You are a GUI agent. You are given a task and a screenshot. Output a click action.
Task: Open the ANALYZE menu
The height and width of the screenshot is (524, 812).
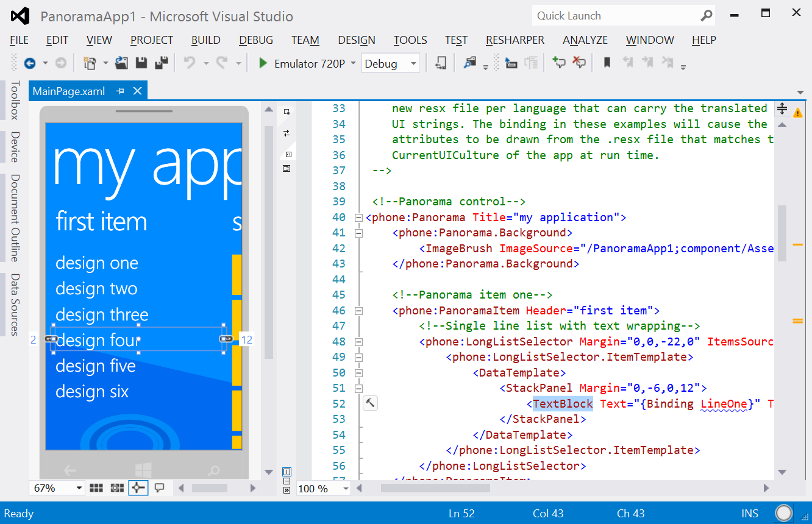tap(585, 40)
